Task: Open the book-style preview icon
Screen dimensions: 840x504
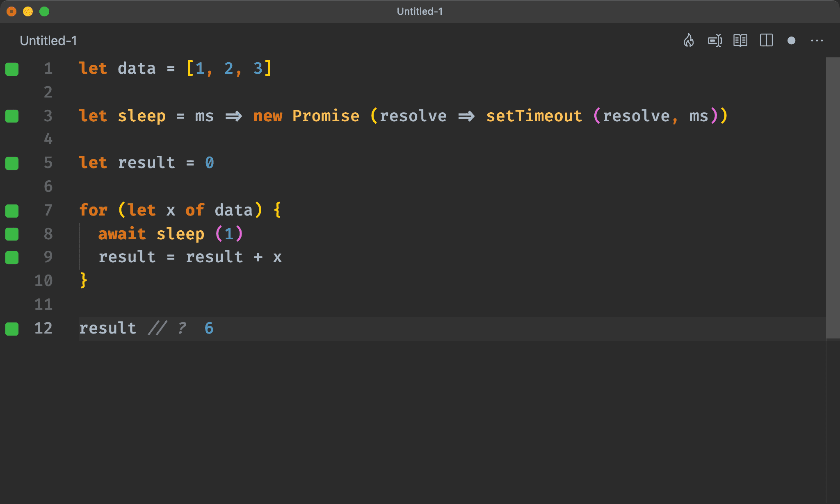Action: (x=740, y=41)
